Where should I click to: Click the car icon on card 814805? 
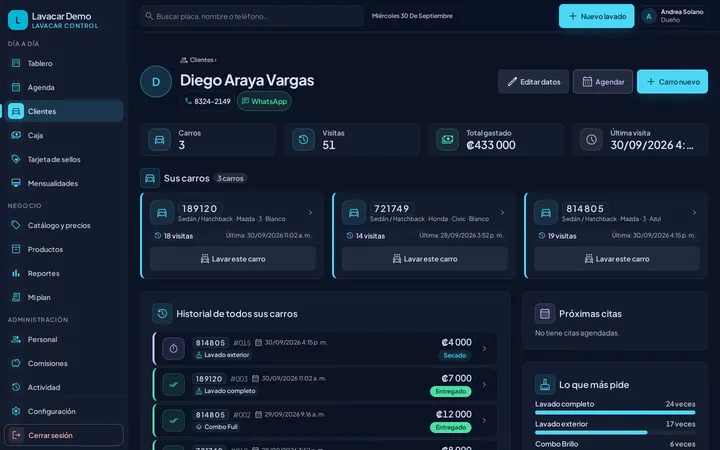click(x=546, y=213)
